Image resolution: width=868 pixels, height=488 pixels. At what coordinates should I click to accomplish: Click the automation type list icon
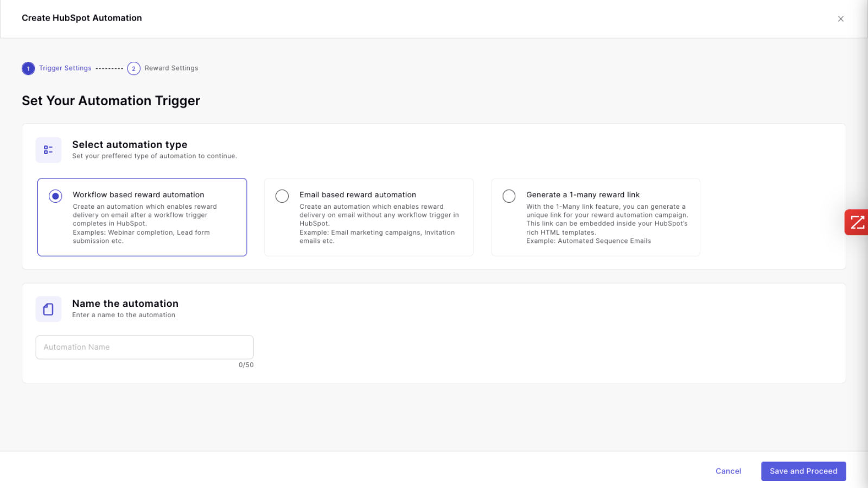(x=48, y=150)
